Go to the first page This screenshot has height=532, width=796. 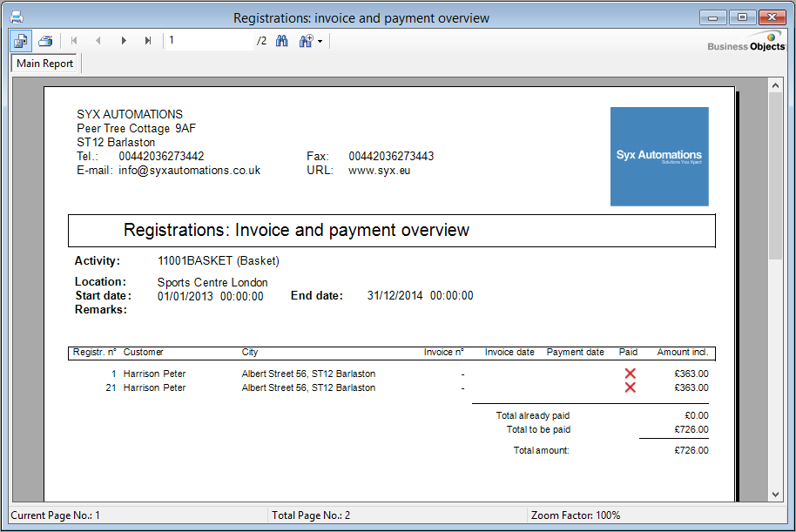pos(74,41)
